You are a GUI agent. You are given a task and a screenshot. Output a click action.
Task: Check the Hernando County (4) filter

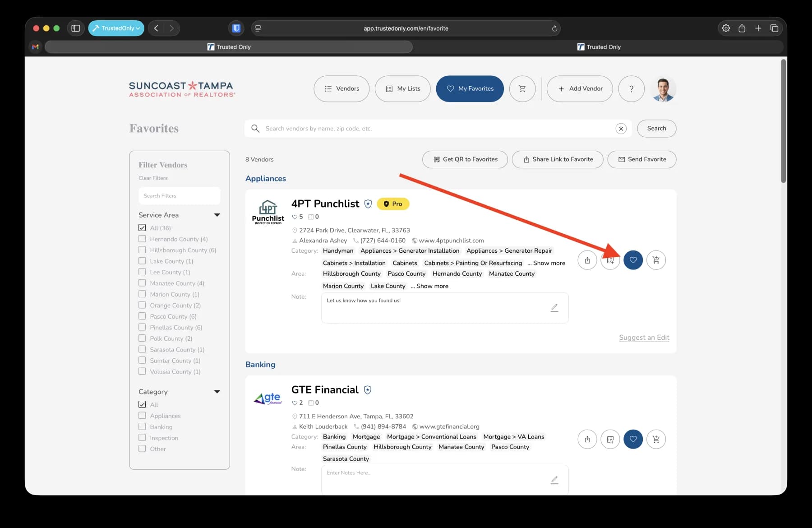[x=142, y=239]
